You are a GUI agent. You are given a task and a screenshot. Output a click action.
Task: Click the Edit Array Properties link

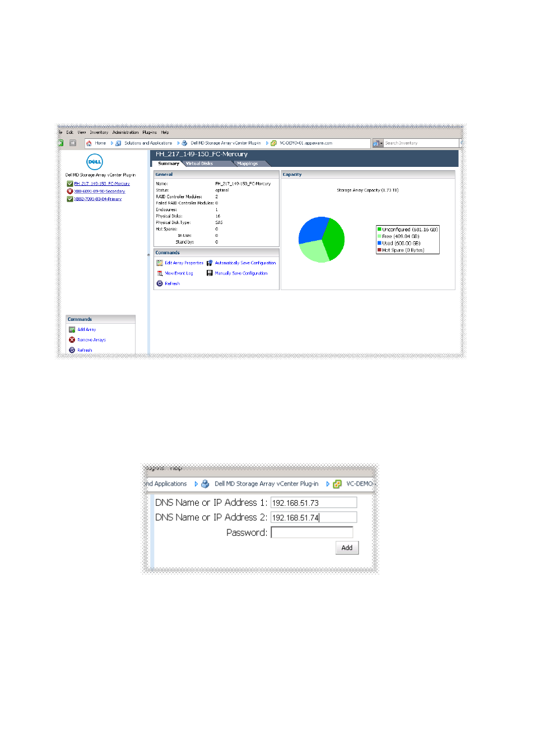(x=184, y=263)
